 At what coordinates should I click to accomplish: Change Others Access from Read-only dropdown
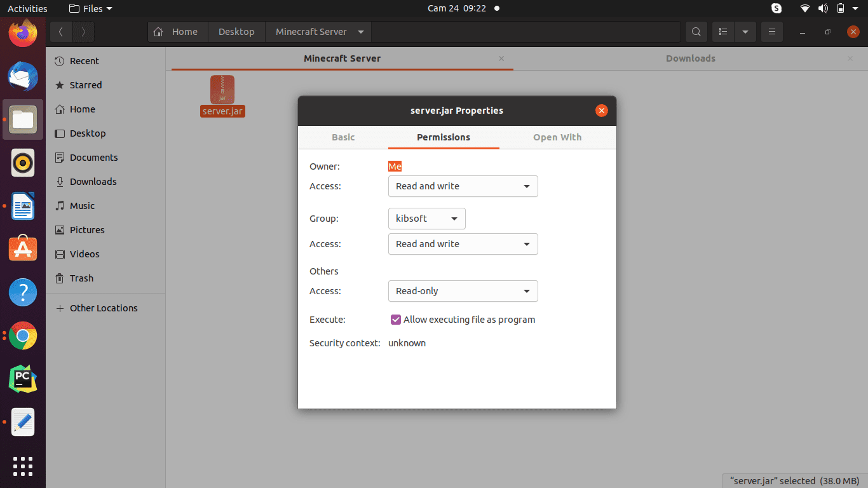click(x=463, y=291)
